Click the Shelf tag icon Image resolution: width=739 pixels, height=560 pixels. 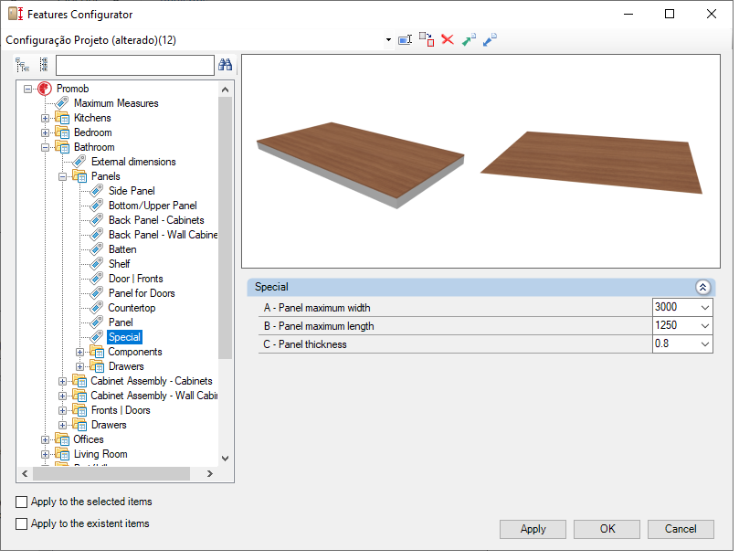pos(97,263)
